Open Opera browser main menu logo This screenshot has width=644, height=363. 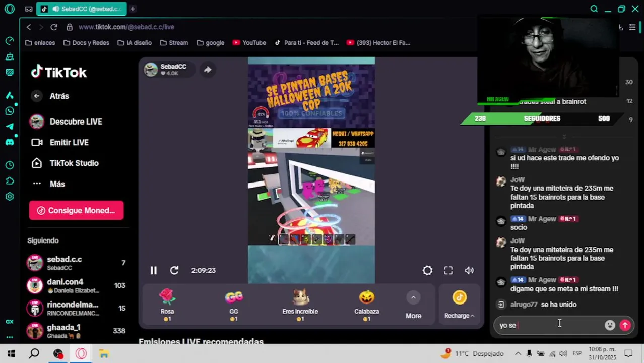[x=10, y=9]
